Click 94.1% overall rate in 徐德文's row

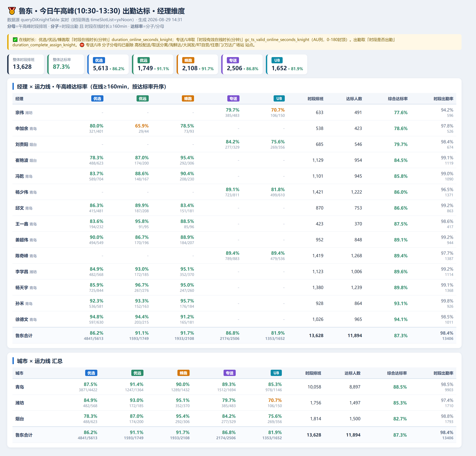coord(401,319)
